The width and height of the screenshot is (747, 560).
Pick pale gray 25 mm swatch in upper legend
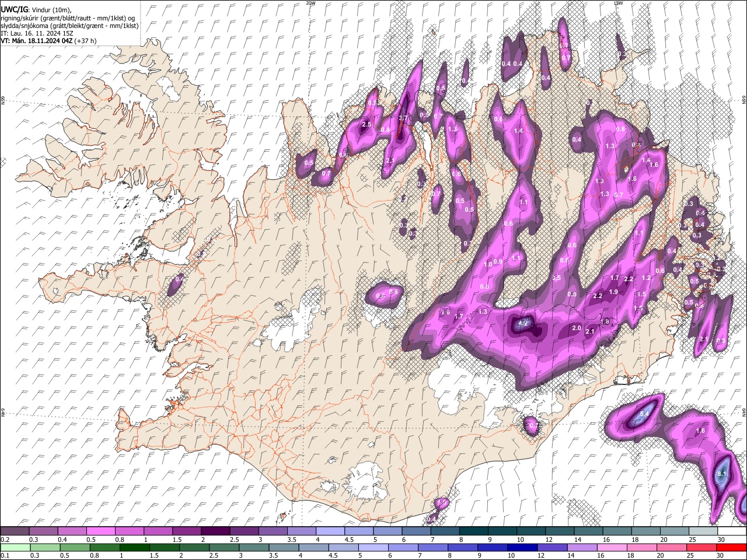pos(703,531)
